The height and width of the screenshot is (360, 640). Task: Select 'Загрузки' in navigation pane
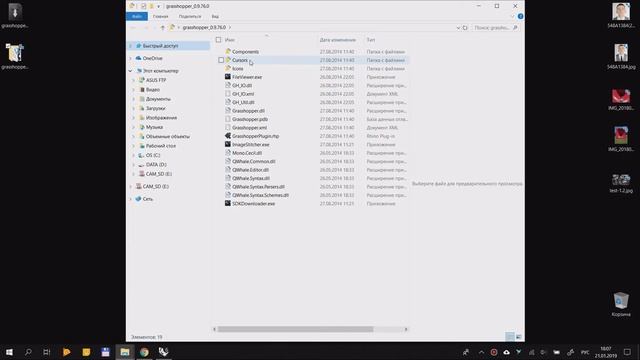tap(156, 109)
